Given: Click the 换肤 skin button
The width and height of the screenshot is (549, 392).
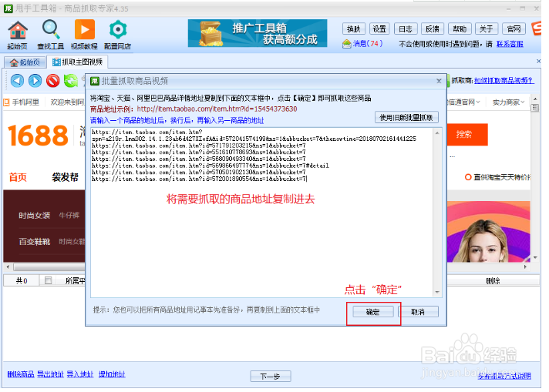Looking at the screenshot, I should pos(354,28).
